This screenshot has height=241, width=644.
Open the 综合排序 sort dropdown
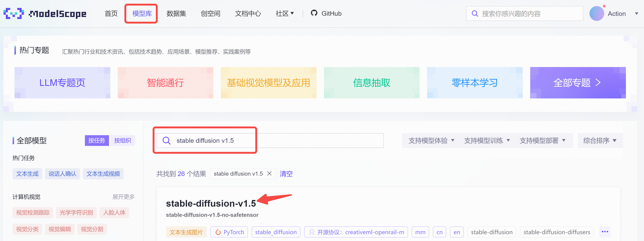pyautogui.click(x=600, y=141)
